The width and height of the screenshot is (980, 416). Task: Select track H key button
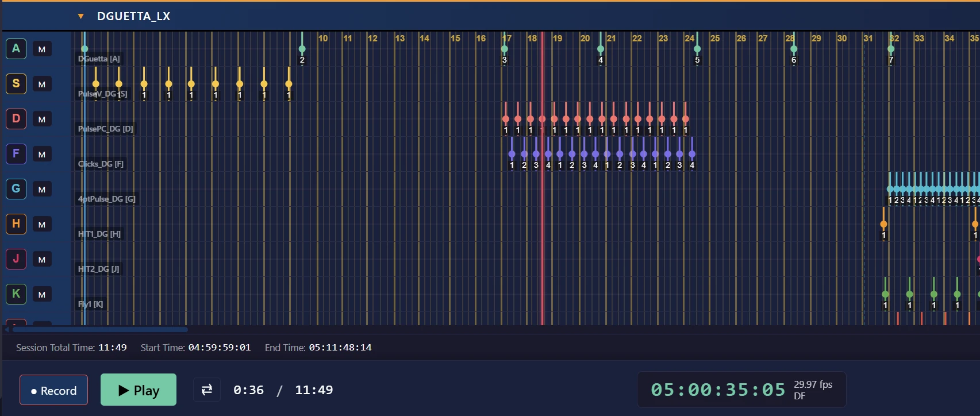point(16,224)
